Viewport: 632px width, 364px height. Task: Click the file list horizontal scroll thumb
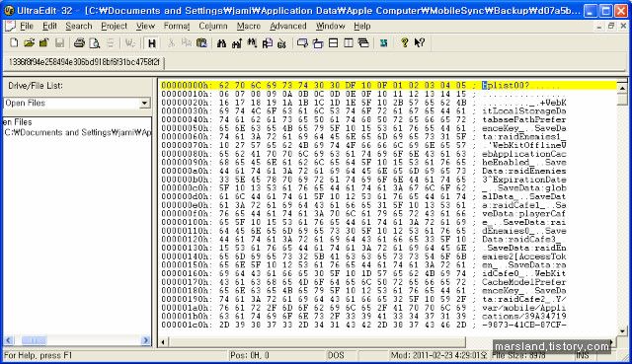pos(34,340)
